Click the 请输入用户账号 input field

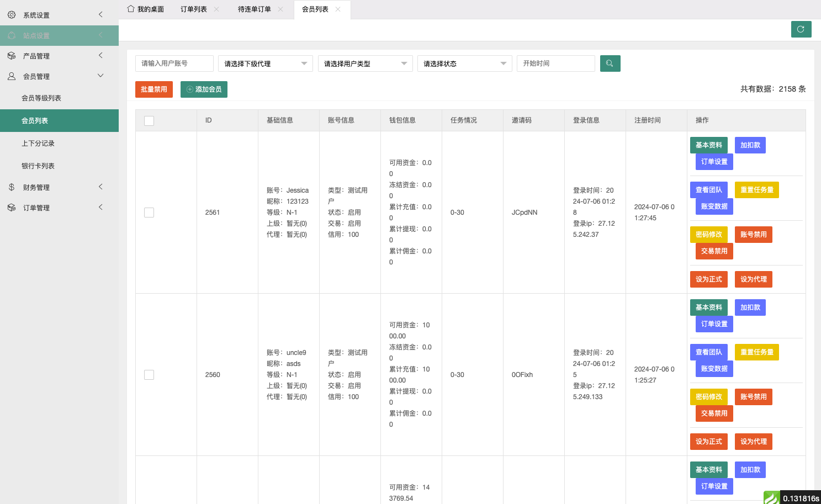[x=174, y=63]
